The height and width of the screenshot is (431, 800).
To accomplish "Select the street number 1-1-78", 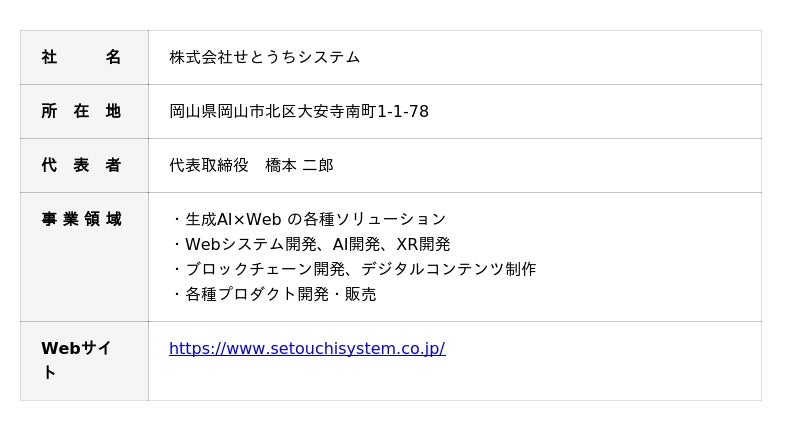I will click(x=402, y=112).
